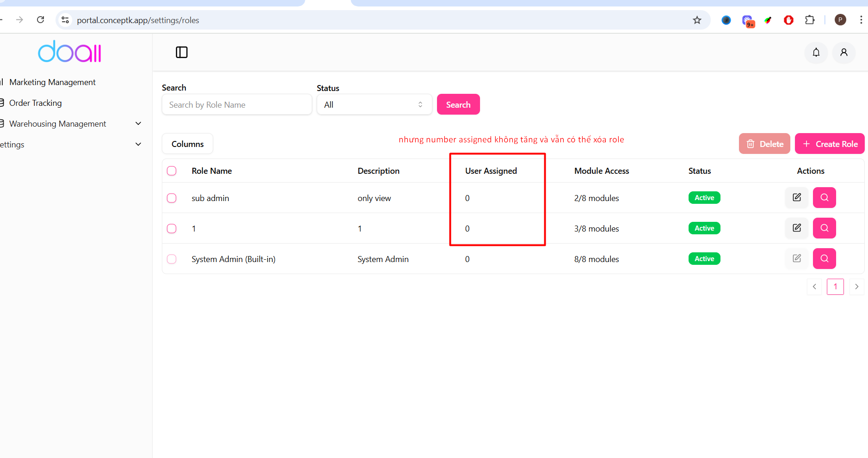The width and height of the screenshot is (868, 458).
Task: View details of System Admin role
Action: coord(824,258)
